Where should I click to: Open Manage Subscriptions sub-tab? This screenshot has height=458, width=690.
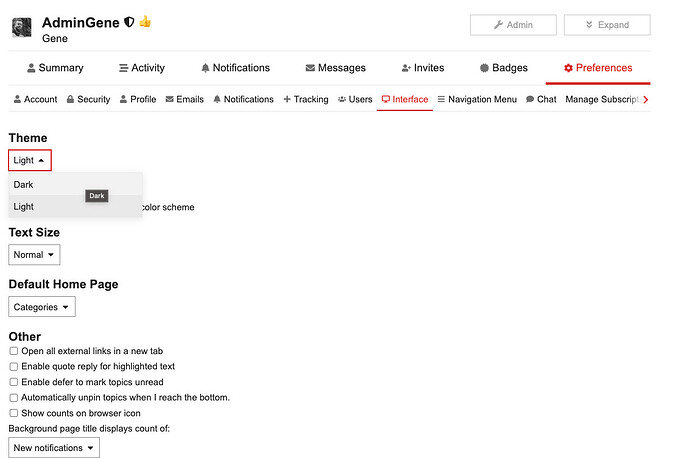[x=602, y=99]
